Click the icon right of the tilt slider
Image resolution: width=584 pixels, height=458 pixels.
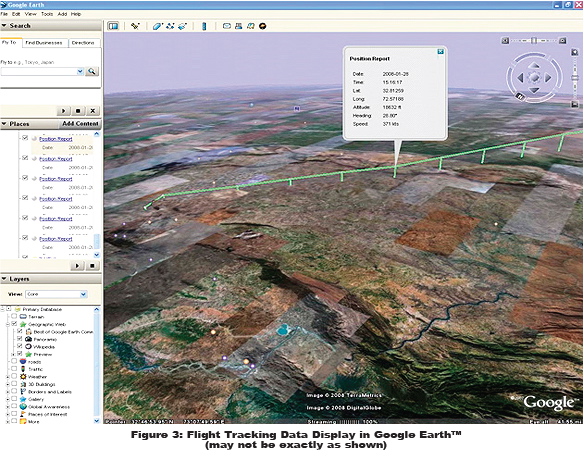pyautogui.click(x=563, y=41)
